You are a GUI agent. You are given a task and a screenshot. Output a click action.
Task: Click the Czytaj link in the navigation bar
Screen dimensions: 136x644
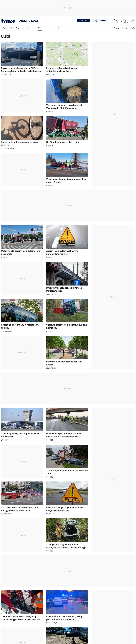coord(116,28)
